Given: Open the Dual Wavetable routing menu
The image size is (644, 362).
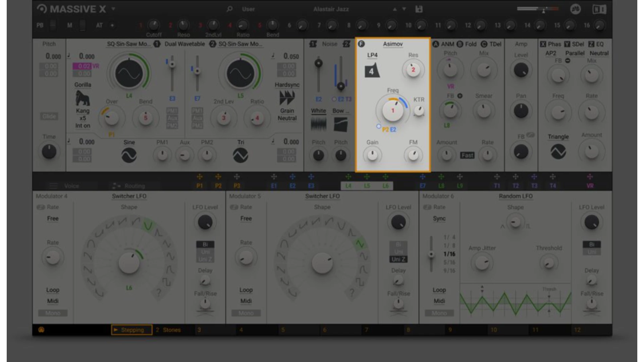Looking at the screenshot, I should [x=184, y=44].
